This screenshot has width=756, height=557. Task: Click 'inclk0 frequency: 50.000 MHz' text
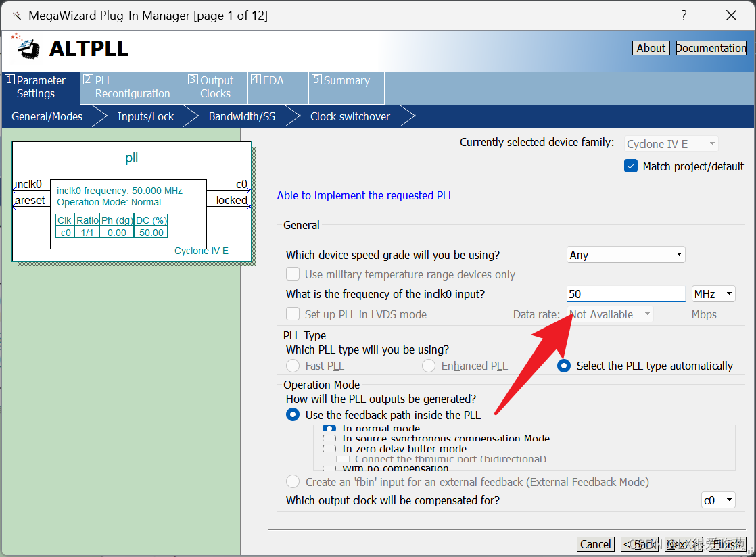(120, 191)
